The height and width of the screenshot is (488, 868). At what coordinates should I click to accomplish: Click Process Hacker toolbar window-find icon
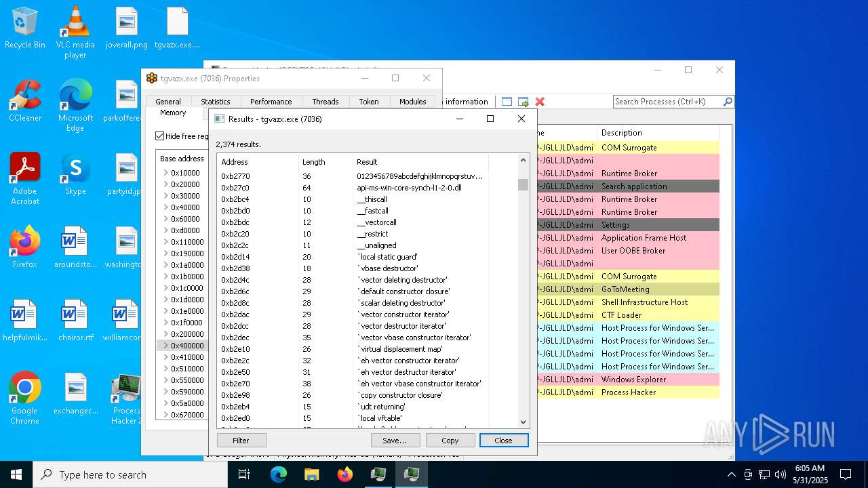(507, 102)
